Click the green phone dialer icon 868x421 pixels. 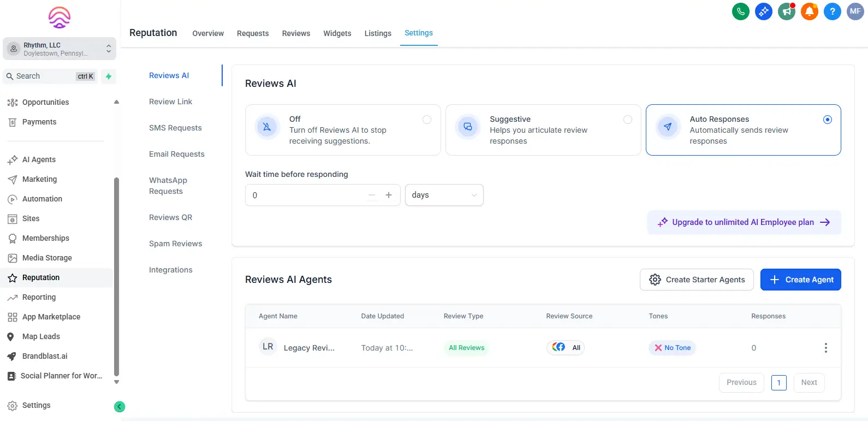click(x=740, y=11)
